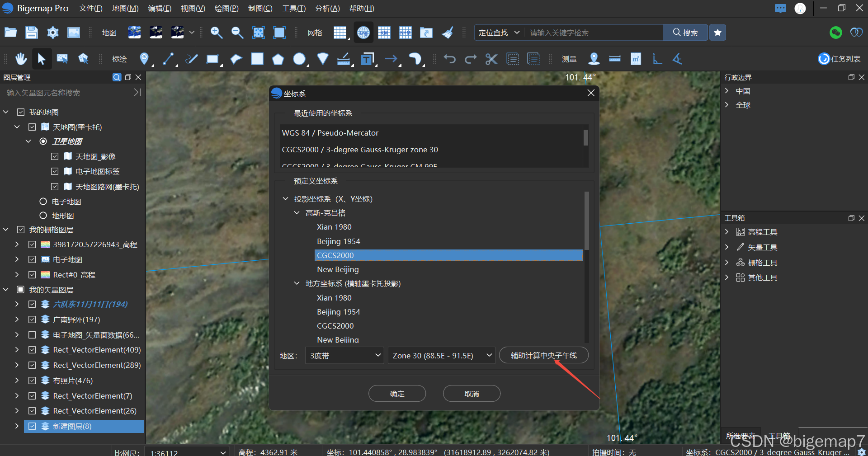Open the 绘图(P) menu

[x=226, y=9]
